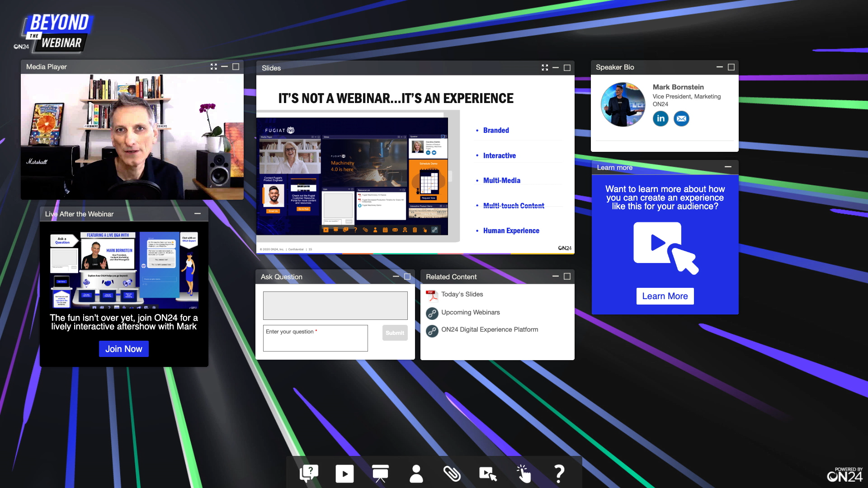Click the speaker video in Media Player
868x488 pixels.
pyautogui.click(x=132, y=137)
